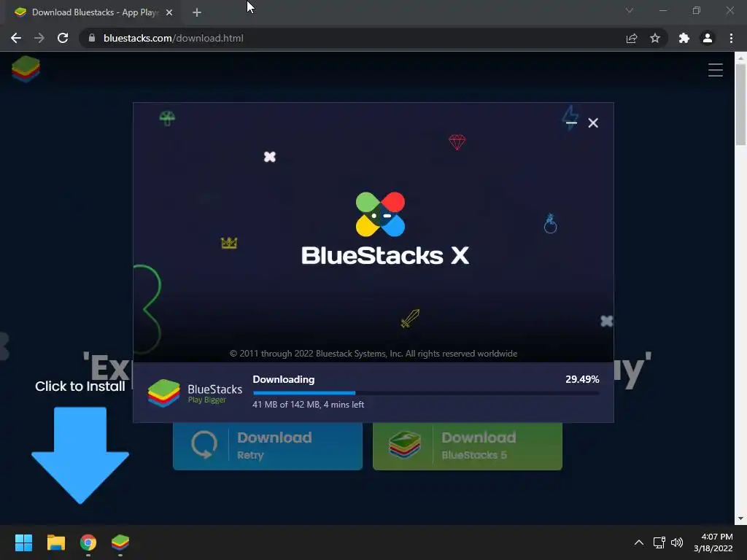Open File Explorer from the taskbar
The height and width of the screenshot is (560, 747).
[x=55, y=542]
